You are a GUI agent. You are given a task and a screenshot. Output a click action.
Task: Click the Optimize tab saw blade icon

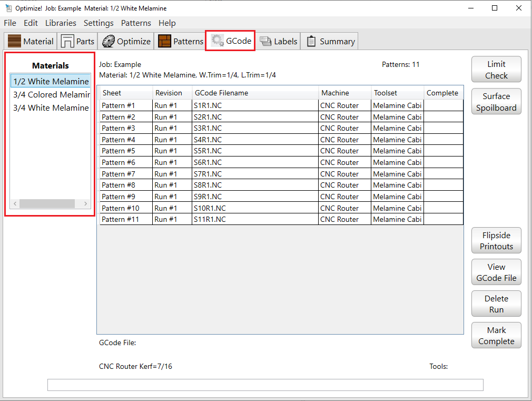pos(109,41)
